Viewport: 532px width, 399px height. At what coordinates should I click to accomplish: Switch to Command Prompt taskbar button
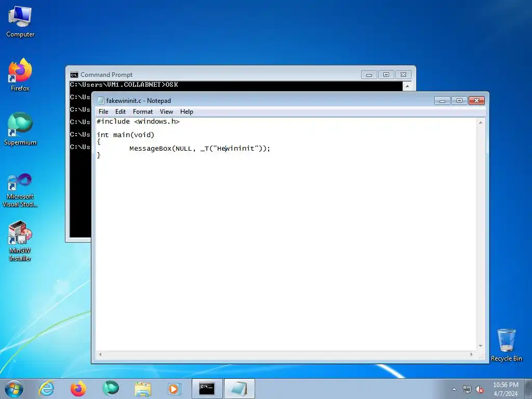tap(207, 389)
